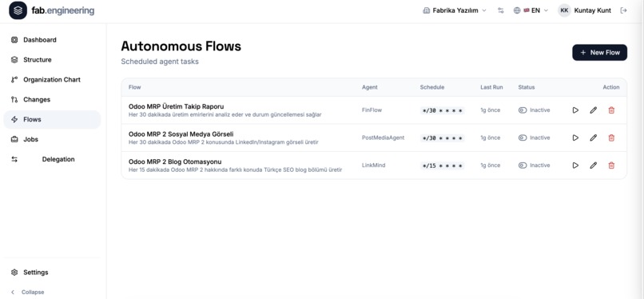The height and width of the screenshot is (299, 644).
Task: Click the Schedule column header
Action: pyautogui.click(x=432, y=87)
